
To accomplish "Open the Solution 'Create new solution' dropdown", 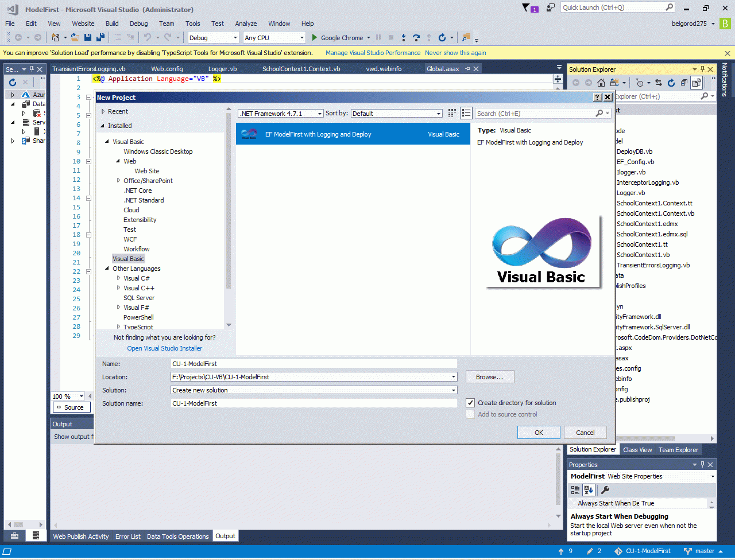I will tap(314, 390).
